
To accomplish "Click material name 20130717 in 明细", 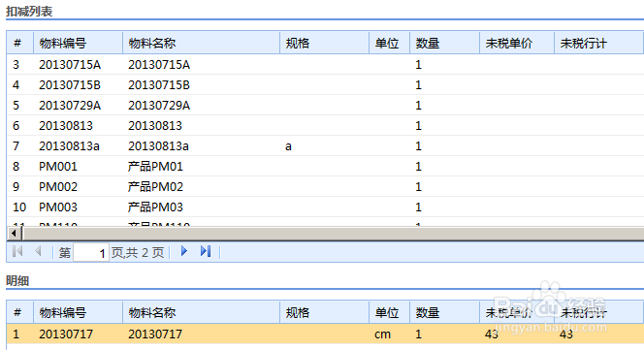I will [155, 334].
